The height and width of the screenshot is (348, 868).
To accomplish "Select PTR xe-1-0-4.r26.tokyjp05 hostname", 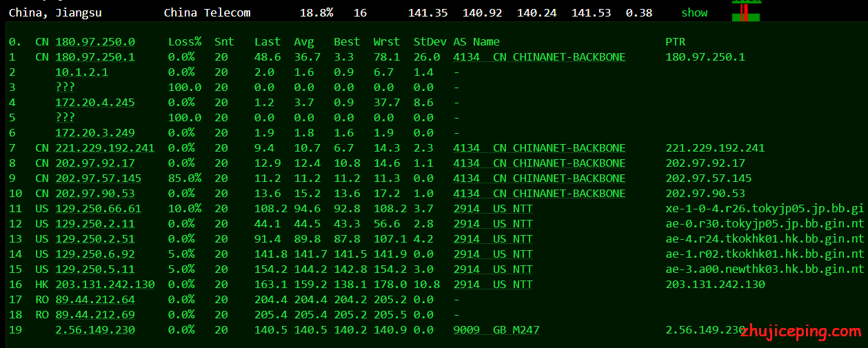I will [x=765, y=209].
